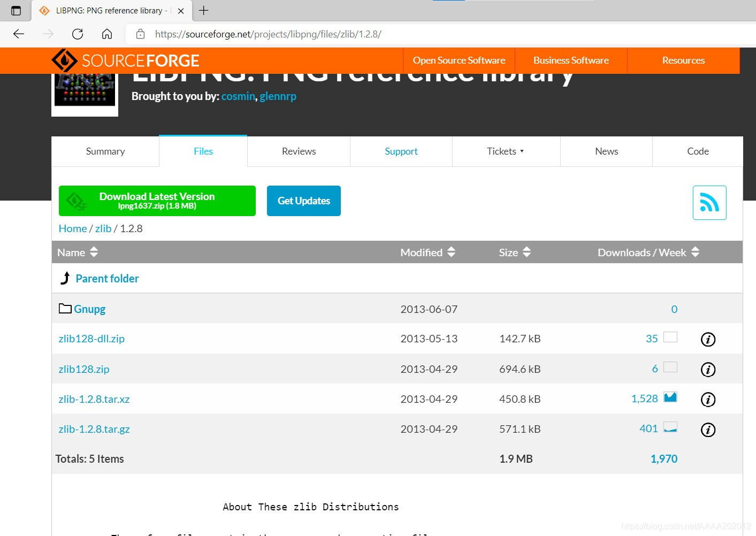Open glennrp's profile link
756x536 pixels.
[x=278, y=96]
